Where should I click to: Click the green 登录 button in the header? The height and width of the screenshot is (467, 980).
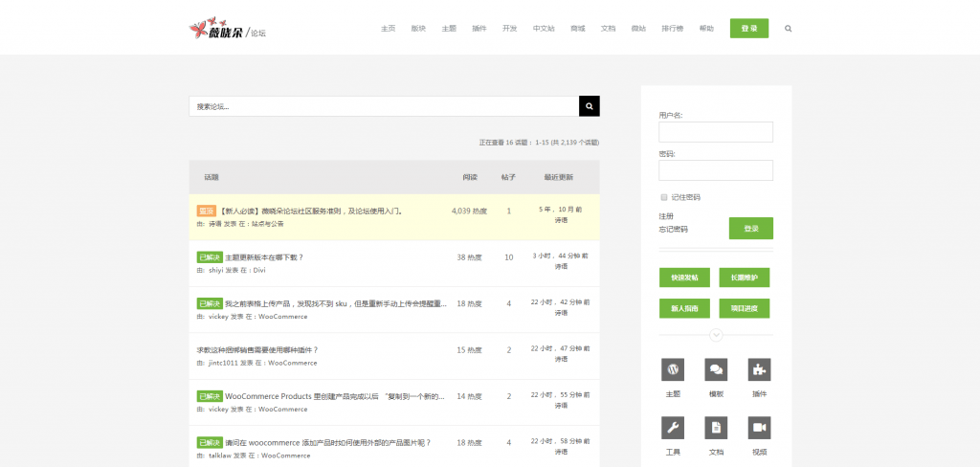tap(748, 28)
